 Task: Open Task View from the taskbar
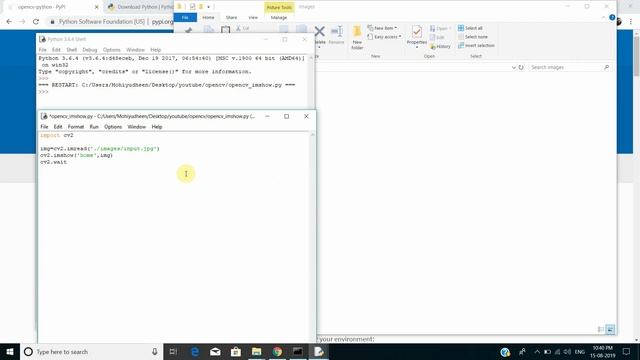coord(173,352)
